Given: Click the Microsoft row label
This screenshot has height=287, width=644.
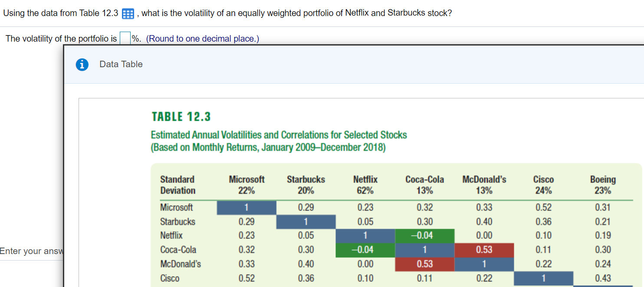Looking at the screenshot, I should tap(176, 207).
